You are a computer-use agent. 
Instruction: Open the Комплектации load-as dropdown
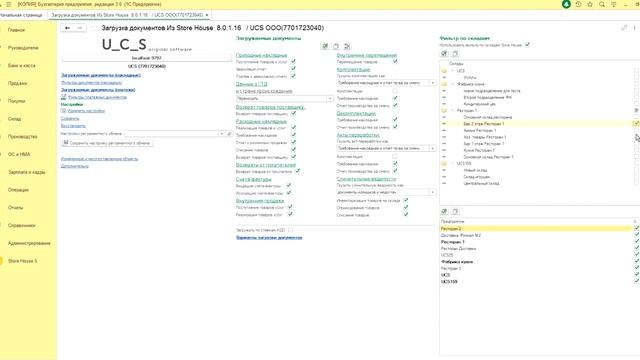tap(433, 83)
